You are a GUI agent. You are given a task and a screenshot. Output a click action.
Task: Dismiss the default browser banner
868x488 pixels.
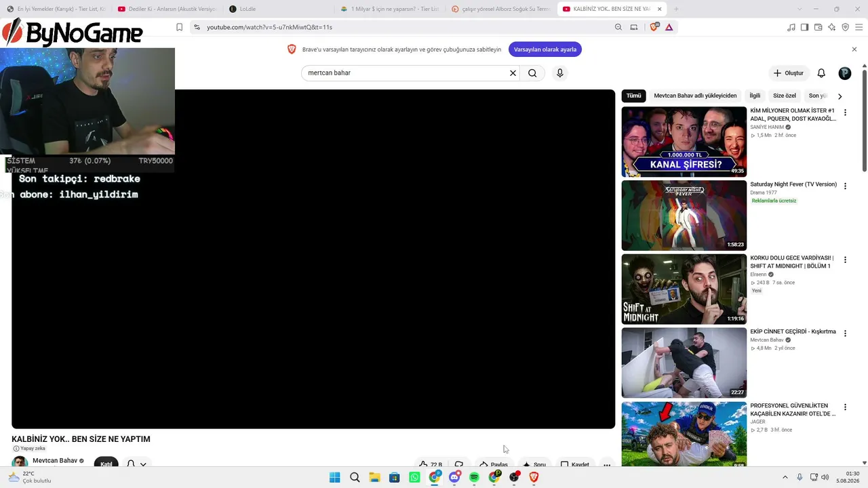(x=854, y=49)
